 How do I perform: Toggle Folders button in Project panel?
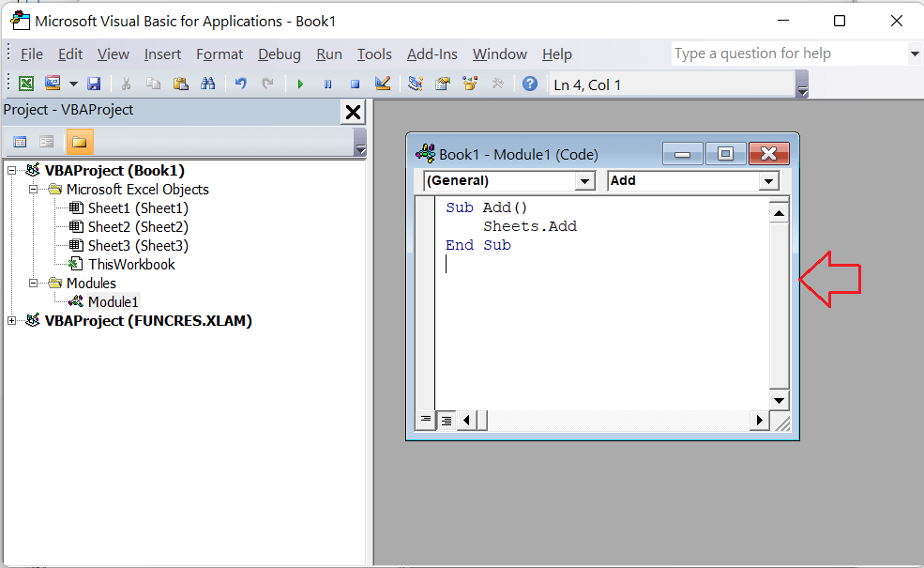(x=79, y=142)
